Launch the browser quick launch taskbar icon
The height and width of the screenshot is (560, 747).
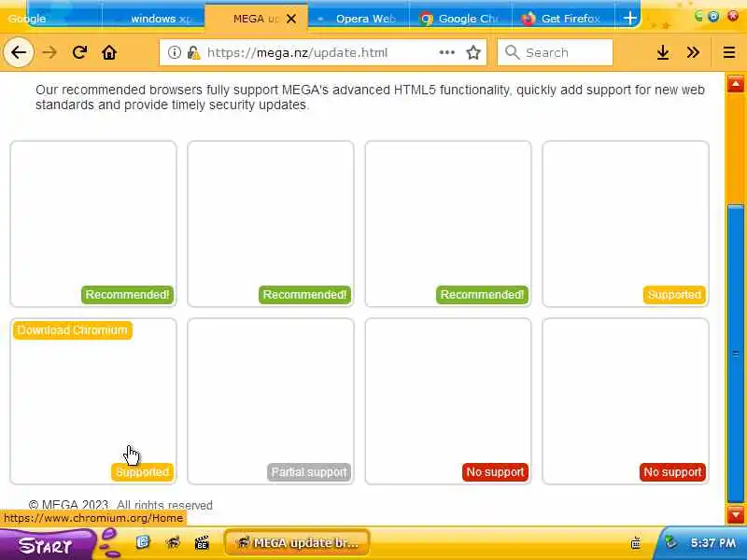pyautogui.click(x=173, y=542)
